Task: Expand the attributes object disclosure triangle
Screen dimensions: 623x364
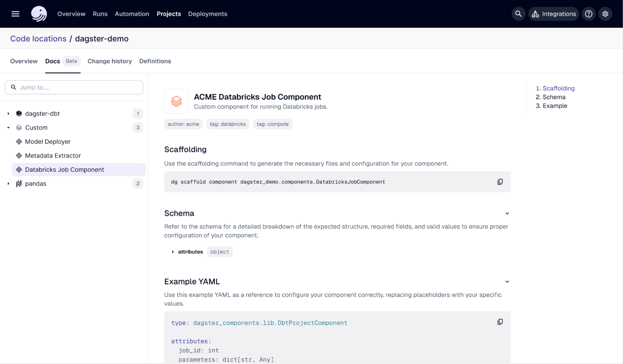Action: (173, 252)
